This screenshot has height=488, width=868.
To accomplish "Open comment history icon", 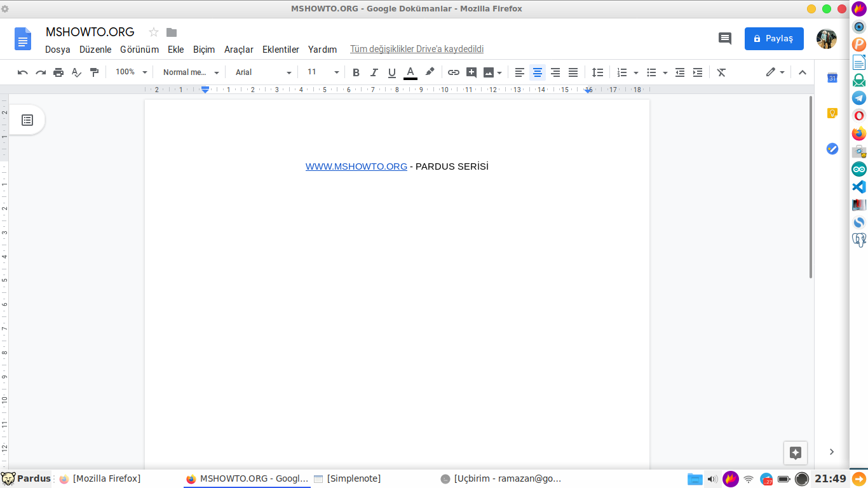I will (725, 39).
